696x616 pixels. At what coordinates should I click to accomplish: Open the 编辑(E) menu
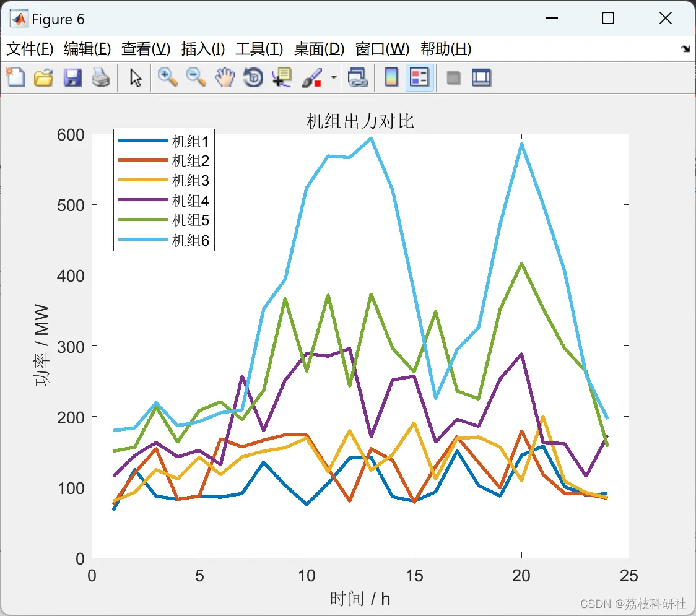pyautogui.click(x=87, y=49)
